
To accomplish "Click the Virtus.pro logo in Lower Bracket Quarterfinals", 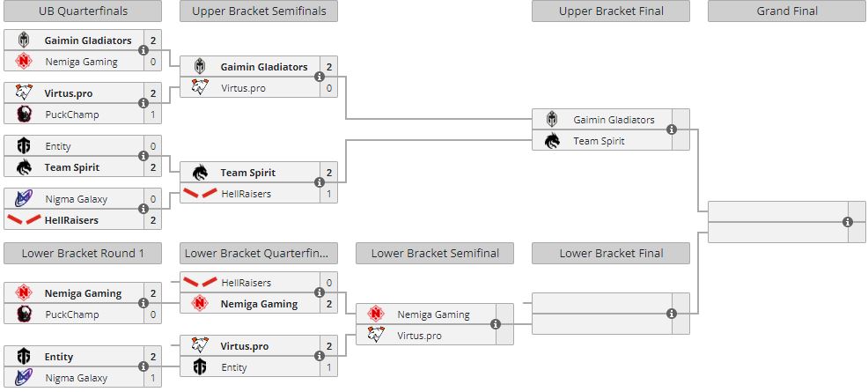I will (200, 346).
